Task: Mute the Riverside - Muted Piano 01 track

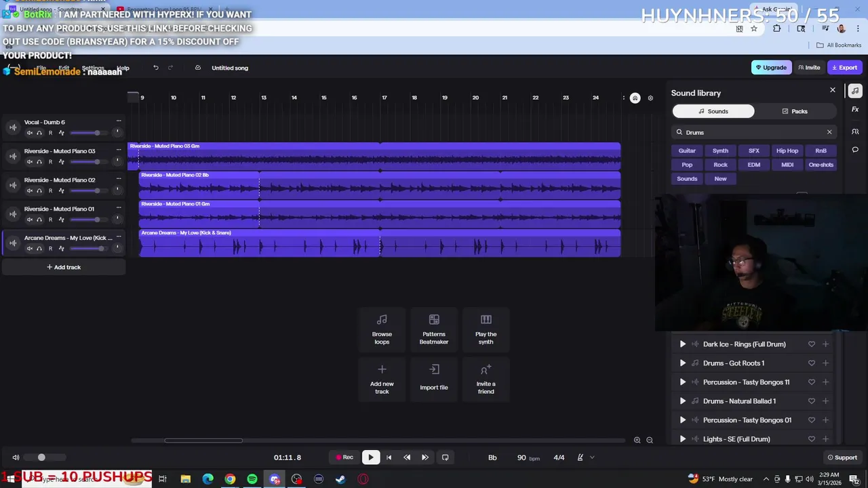Action: (x=29, y=220)
